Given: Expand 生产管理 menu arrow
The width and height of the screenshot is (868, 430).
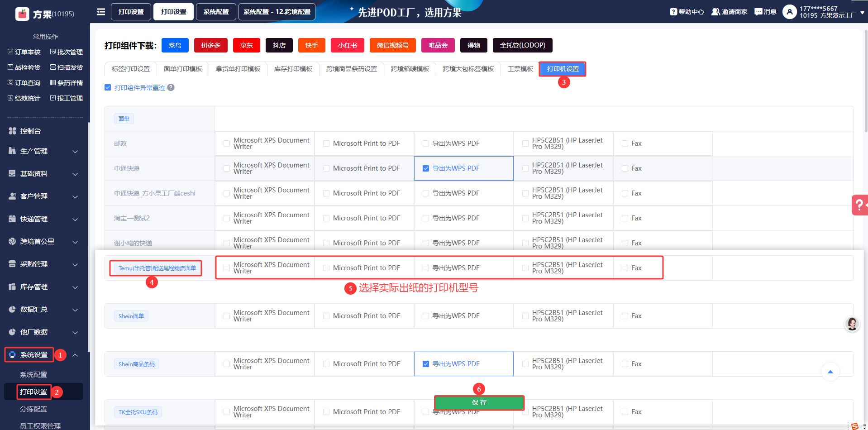Looking at the screenshot, I should 75,151.
